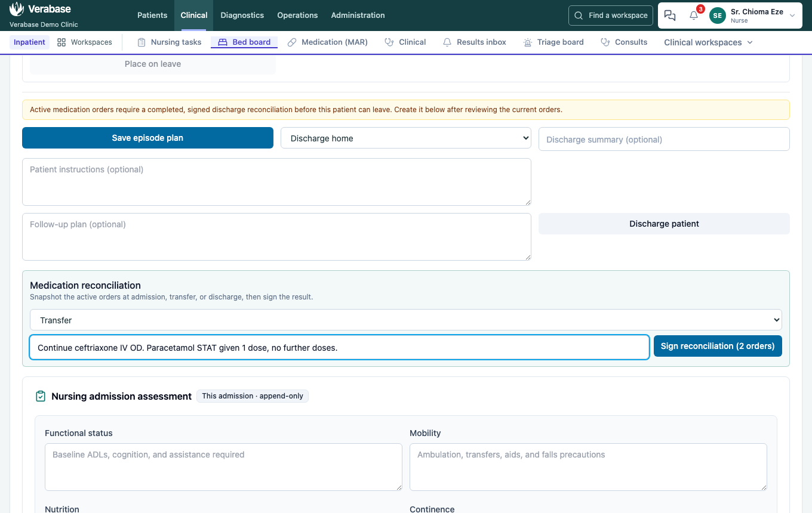Click the Find a workspace search button

coord(611,16)
